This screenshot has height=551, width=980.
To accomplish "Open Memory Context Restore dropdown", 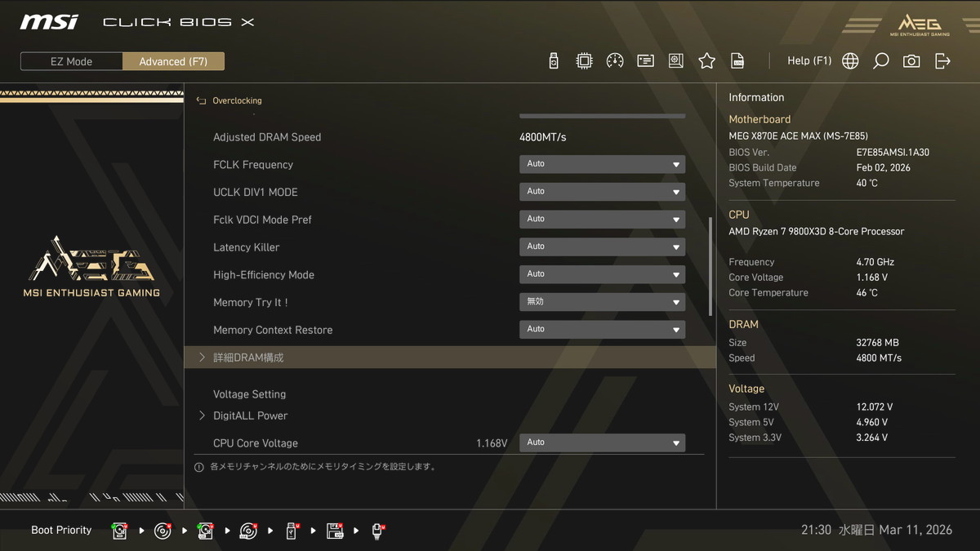I will pyautogui.click(x=602, y=330).
